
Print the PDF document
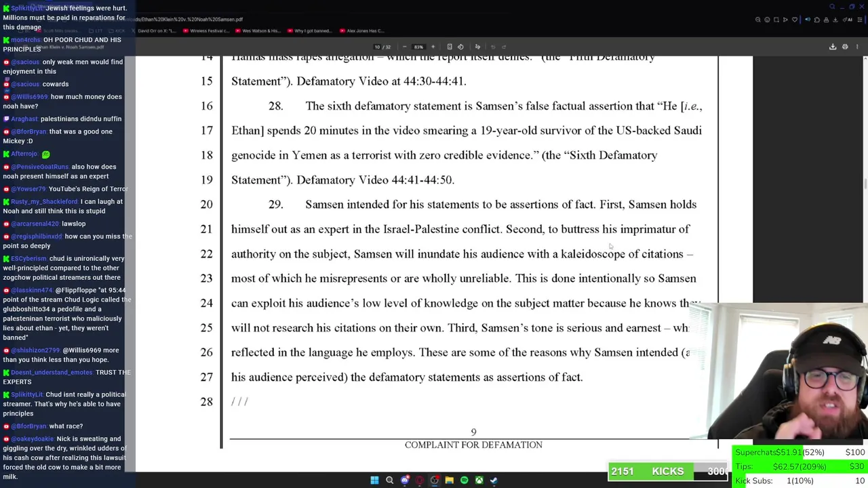point(845,47)
